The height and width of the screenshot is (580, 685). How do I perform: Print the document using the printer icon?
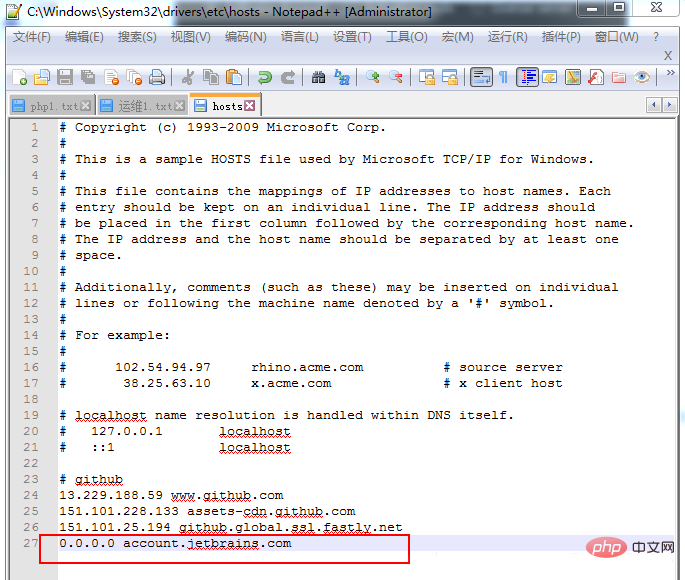(157, 77)
